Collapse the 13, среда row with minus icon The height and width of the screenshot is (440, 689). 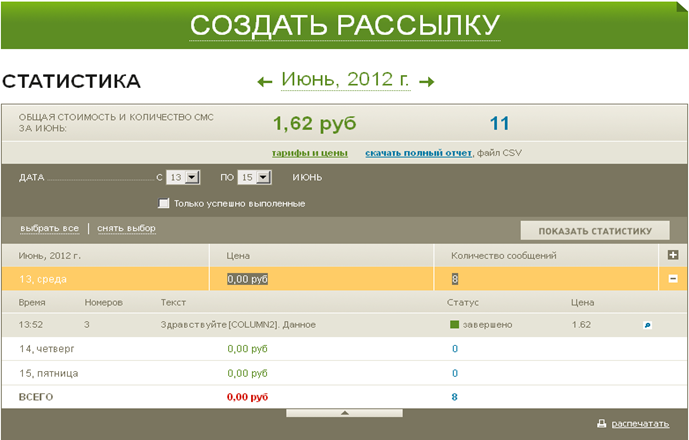click(673, 279)
